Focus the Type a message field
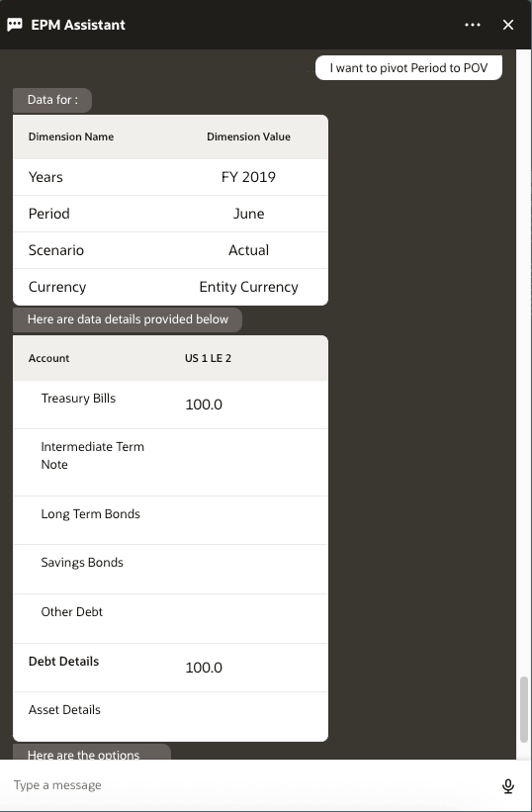The width and height of the screenshot is (532, 812). (251, 785)
